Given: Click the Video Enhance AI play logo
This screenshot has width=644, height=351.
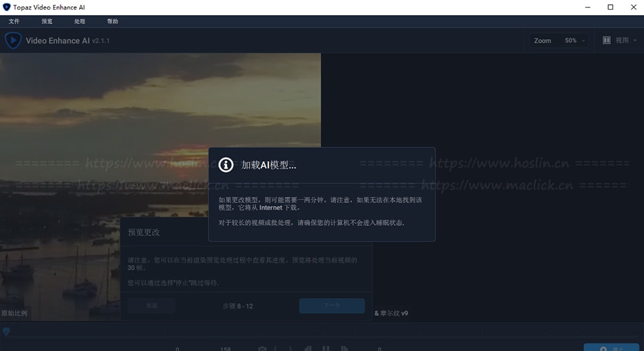Looking at the screenshot, I should [x=13, y=41].
